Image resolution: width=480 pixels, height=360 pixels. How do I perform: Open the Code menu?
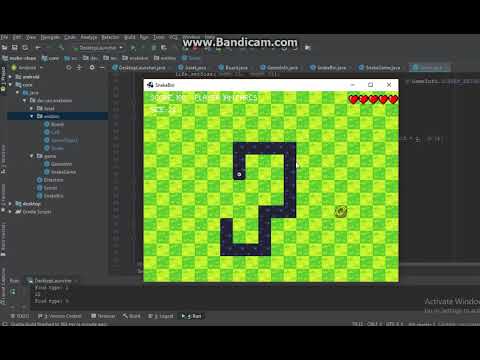pos(70,37)
